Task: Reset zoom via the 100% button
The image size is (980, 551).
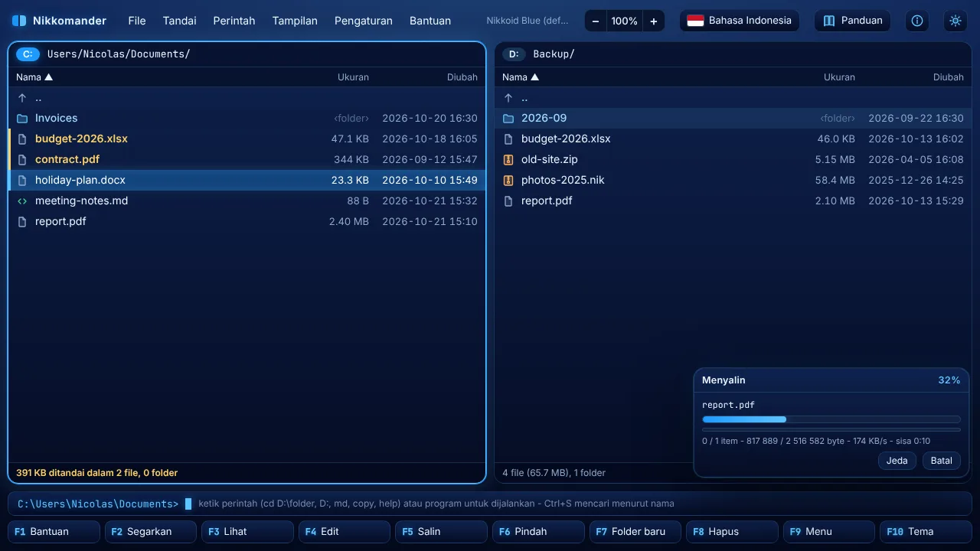Action: coord(625,21)
